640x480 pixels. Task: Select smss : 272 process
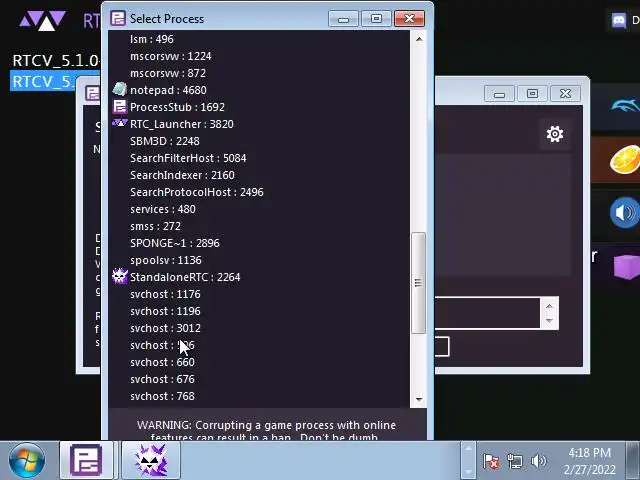(155, 227)
